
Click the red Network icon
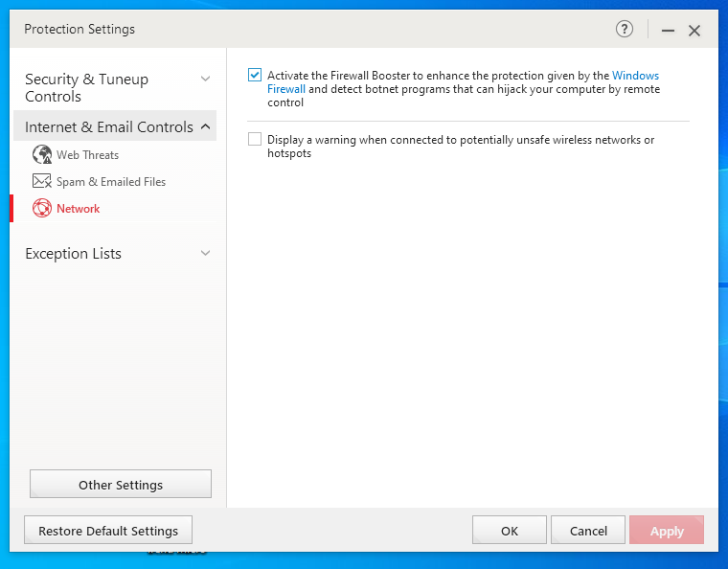42,208
